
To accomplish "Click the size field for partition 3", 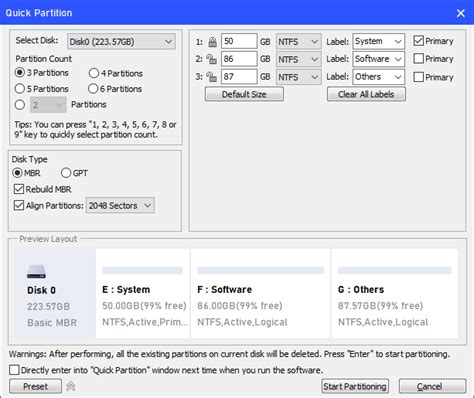I will click(239, 77).
